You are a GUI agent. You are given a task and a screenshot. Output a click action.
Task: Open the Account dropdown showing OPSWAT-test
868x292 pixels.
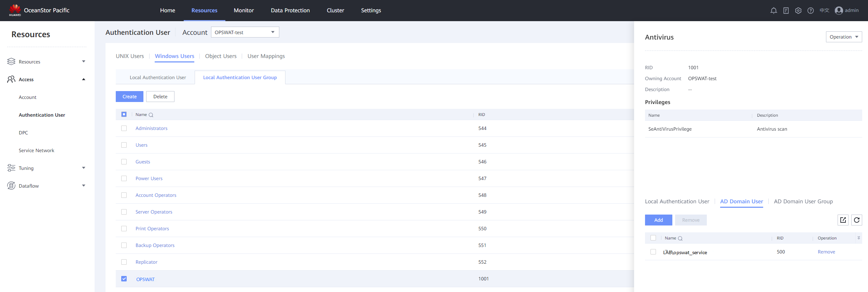(245, 32)
